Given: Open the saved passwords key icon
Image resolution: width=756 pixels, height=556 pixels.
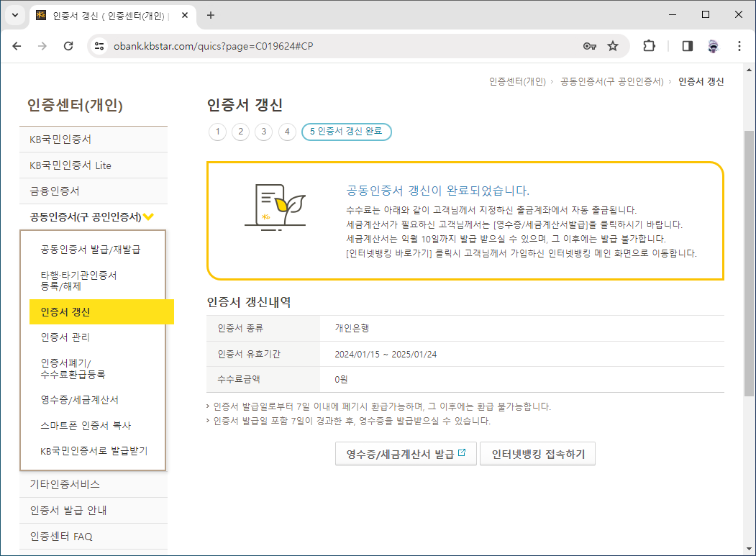Looking at the screenshot, I should [589, 46].
